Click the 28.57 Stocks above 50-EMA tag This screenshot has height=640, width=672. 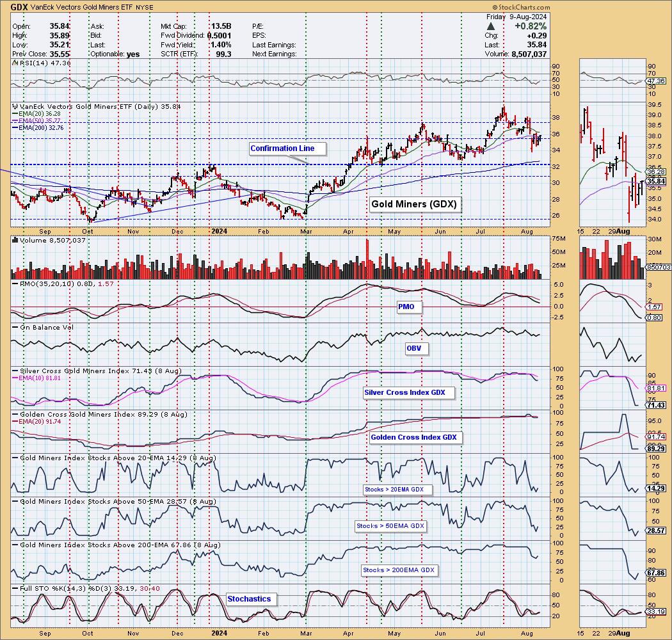656,531
